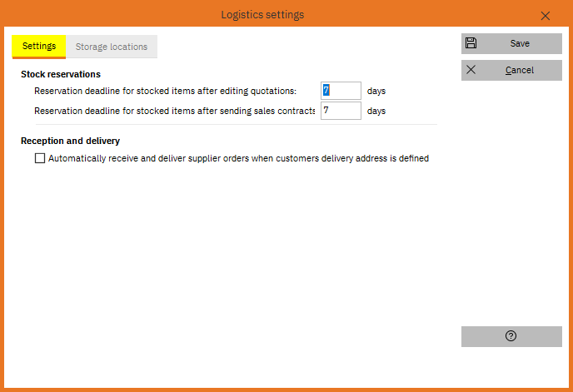Image resolution: width=573 pixels, height=392 pixels.
Task: Enable automatically receive and deliver supplier orders
Action: tap(40, 158)
